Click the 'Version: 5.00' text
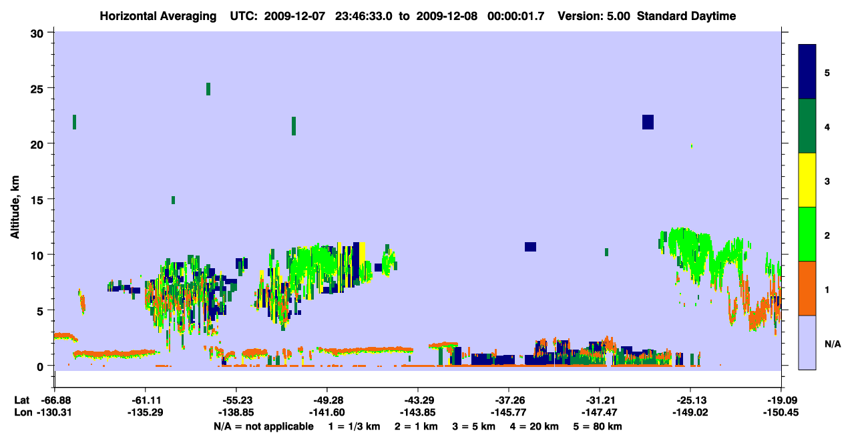The height and width of the screenshot is (445, 868). [594, 16]
